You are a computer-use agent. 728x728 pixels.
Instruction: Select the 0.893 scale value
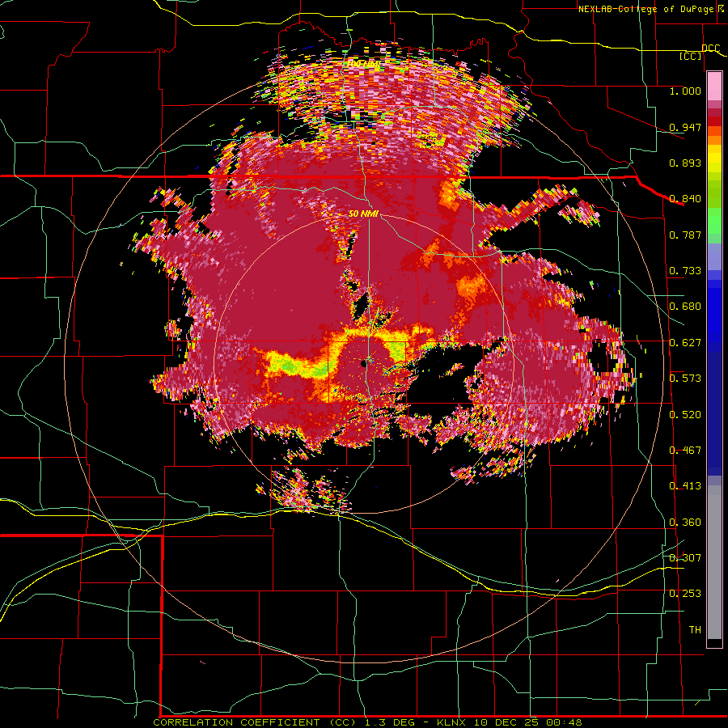[x=685, y=163]
